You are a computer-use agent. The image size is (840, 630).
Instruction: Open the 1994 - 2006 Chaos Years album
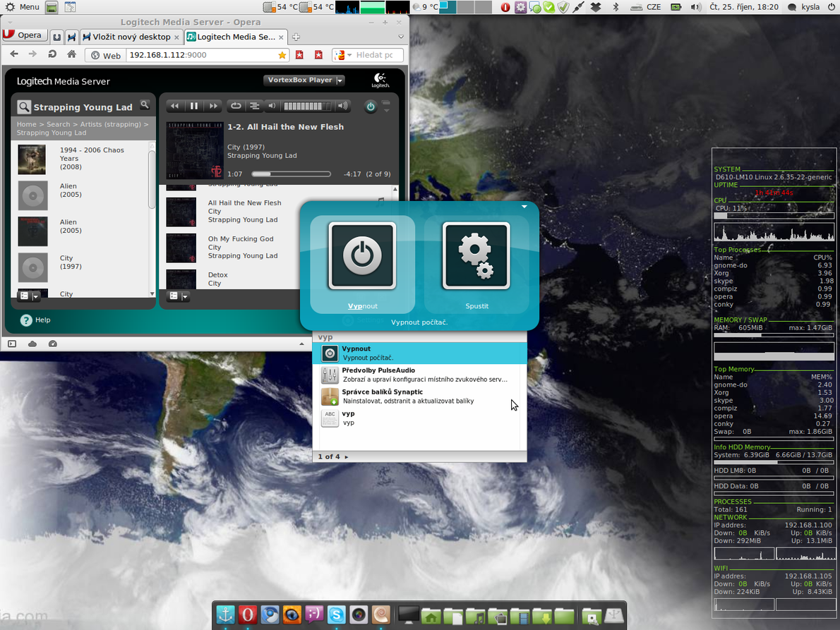pos(92,159)
